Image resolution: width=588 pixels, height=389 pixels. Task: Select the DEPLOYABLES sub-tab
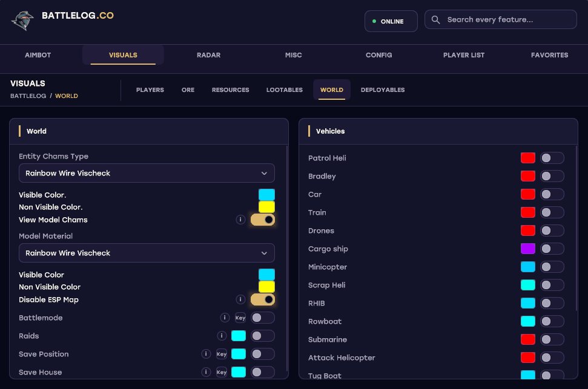coord(383,90)
